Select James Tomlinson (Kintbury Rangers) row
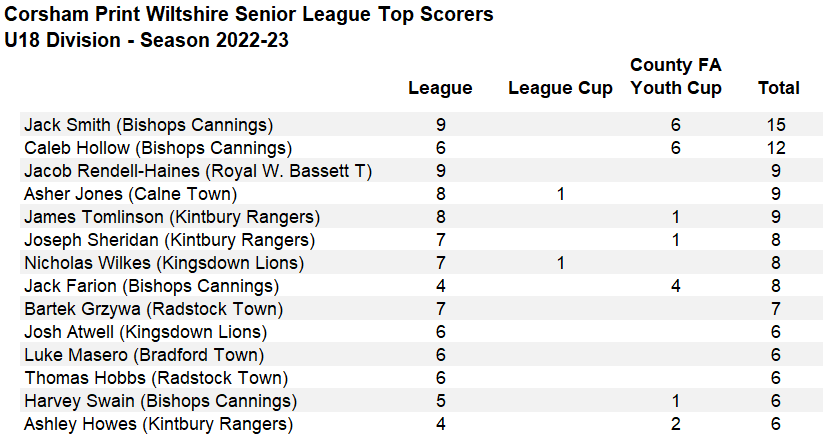 click(421, 217)
